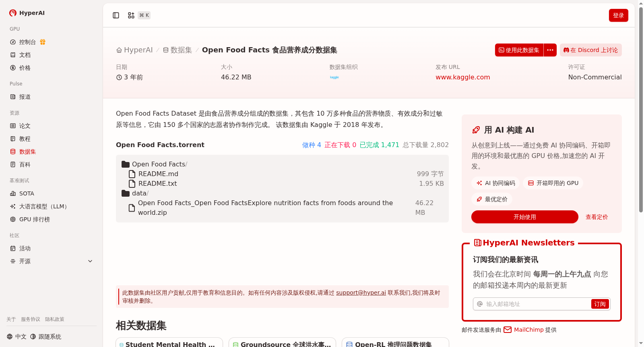Open the Groundsource related dataset card
Screen dimensions: 644x347
[x=282, y=343]
